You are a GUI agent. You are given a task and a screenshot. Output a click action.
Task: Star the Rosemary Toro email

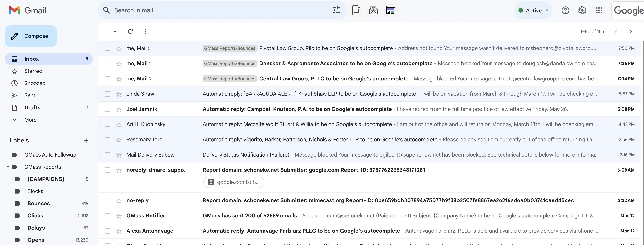coord(119,140)
